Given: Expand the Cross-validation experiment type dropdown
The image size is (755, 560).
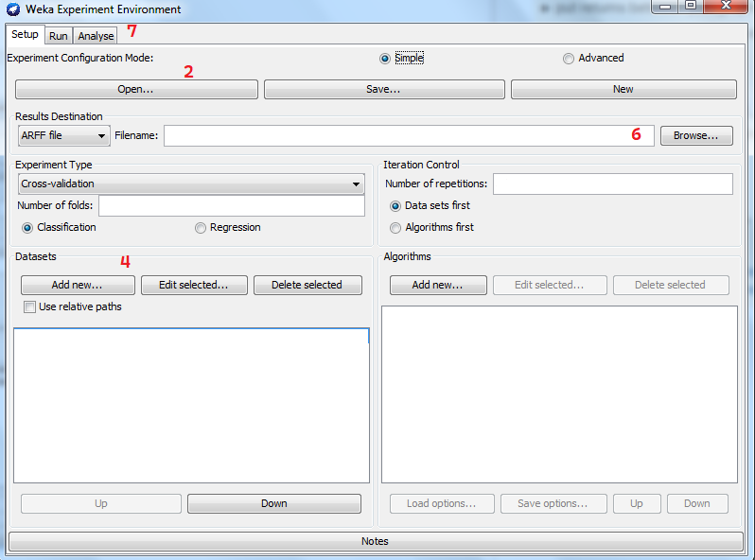Looking at the screenshot, I should pyautogui.click(x=191, y=184).
